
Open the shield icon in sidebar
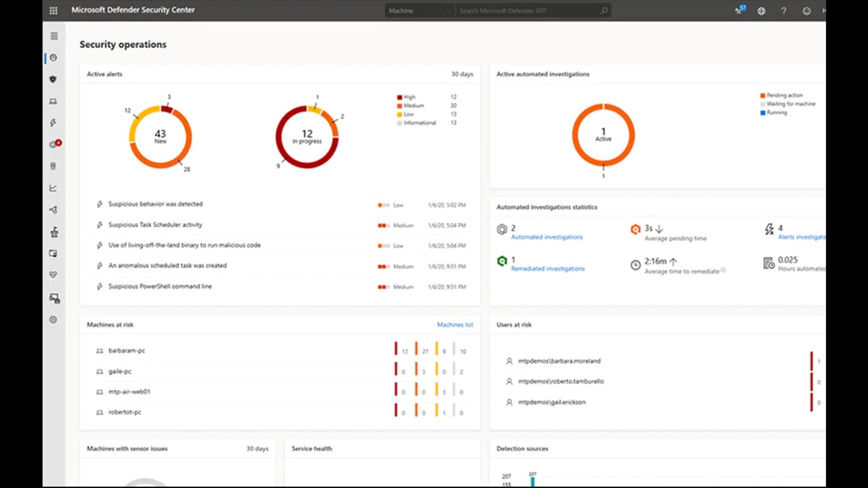[x=54, y=79]
